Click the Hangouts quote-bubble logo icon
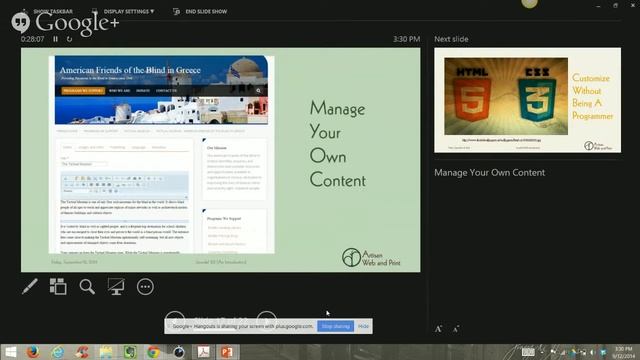 pyautogui.click(x=20, y=22)
